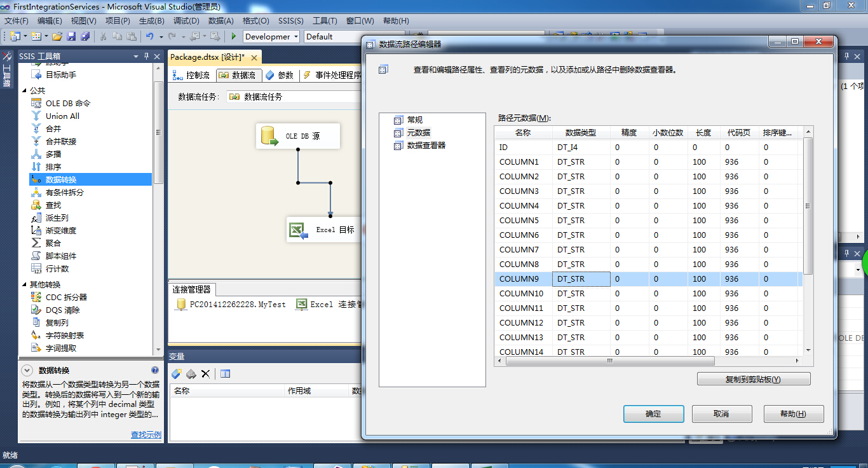Select the 元数据 page in path editor
The height and width of the screenshot is (468, 868).
pyautogui.click(x=418, y=132)
